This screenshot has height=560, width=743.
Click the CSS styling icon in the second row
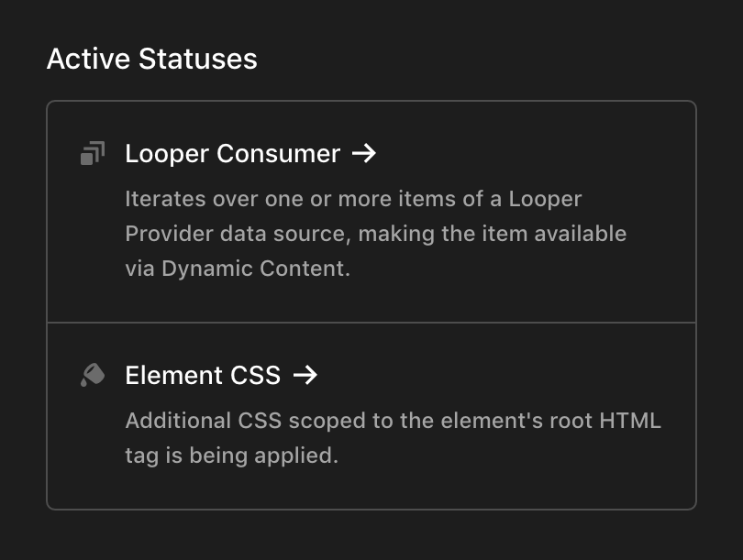point(92,375)
